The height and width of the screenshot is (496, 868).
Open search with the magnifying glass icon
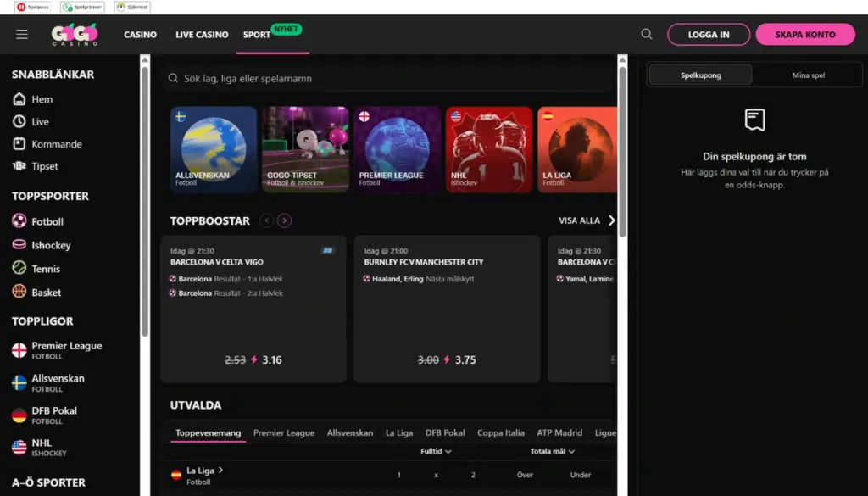pos(646,34)
